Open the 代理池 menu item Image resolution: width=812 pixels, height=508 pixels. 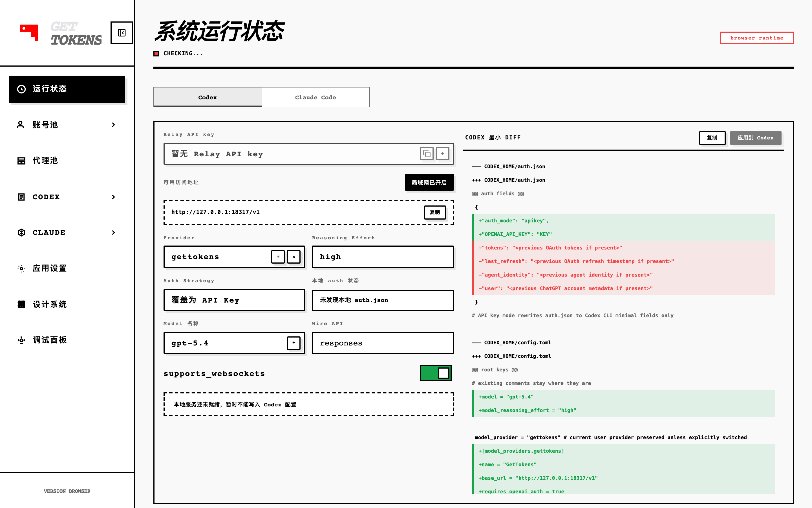click(x=67, y=161)
